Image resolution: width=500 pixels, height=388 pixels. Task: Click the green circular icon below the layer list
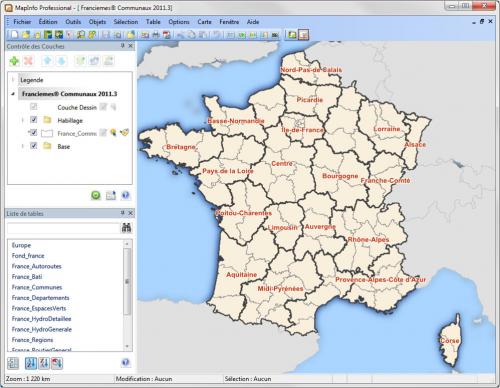click(96, 195)
